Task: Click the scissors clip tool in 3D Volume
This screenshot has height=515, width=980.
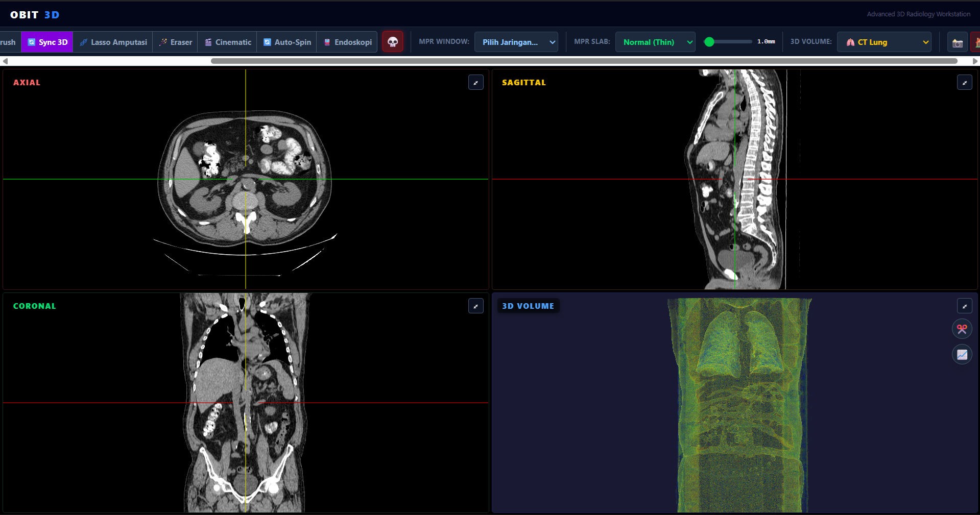Action: [962, 329]
